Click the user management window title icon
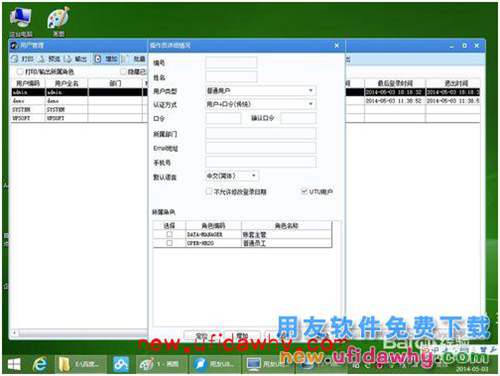Viewport: 500px width, 376px height. [14, 45]
